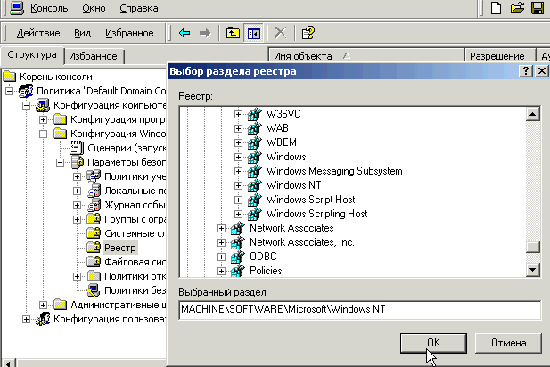Click the Конфигурация компьютера node icon
This screenshot has height=367, width=550.
(43, 105)
